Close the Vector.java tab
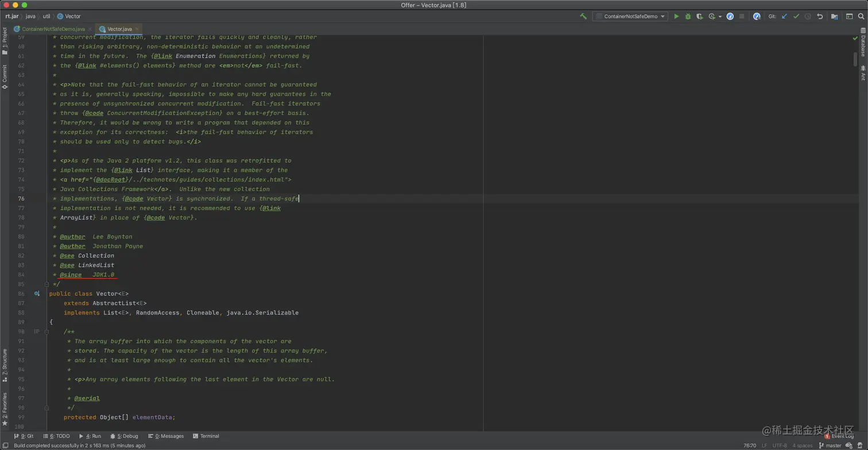The width and height of the screenshot is (868, 450). (137, 29)
